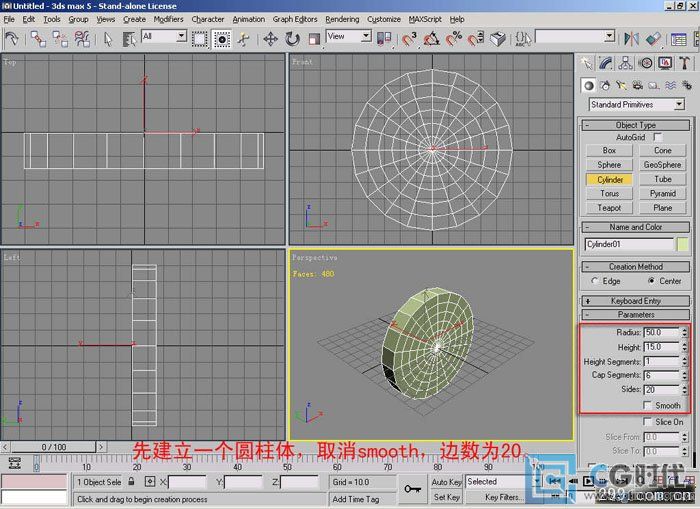Select the Select and Manipulate tool
The image size is (700, 509).
[x=244, y=39]
